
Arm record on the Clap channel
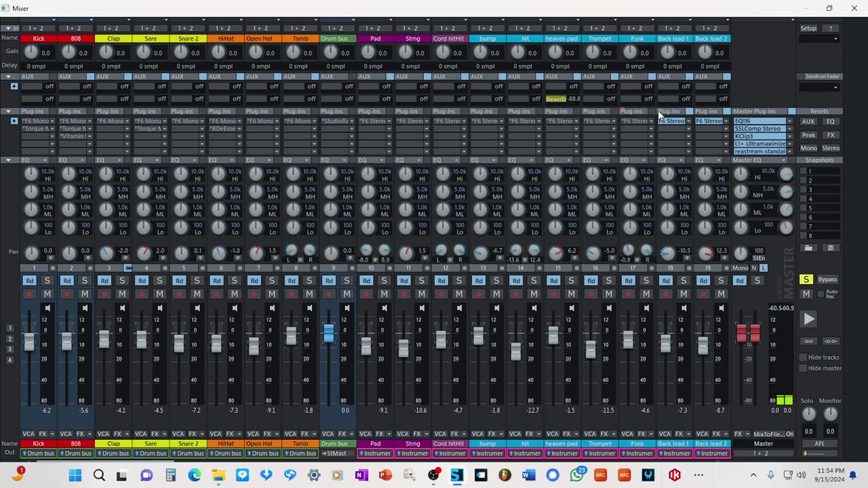click(x=104, y=294)
